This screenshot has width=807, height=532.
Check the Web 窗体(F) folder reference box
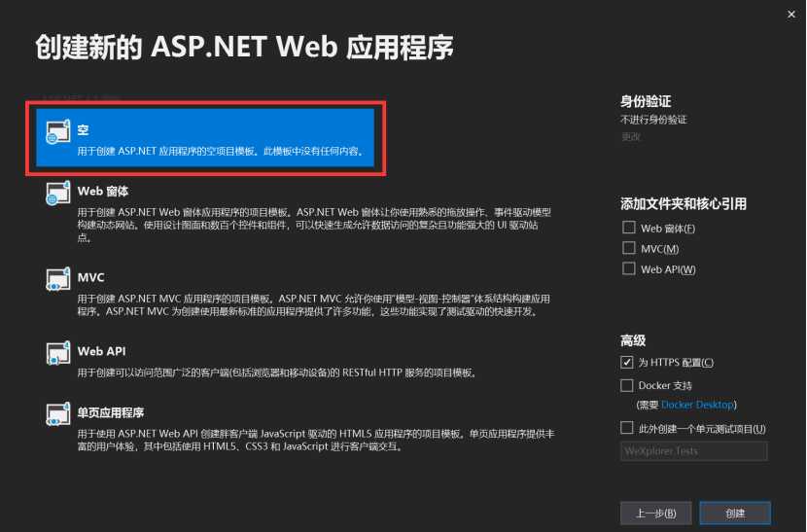pyautogui.click(x=628, y=228)
